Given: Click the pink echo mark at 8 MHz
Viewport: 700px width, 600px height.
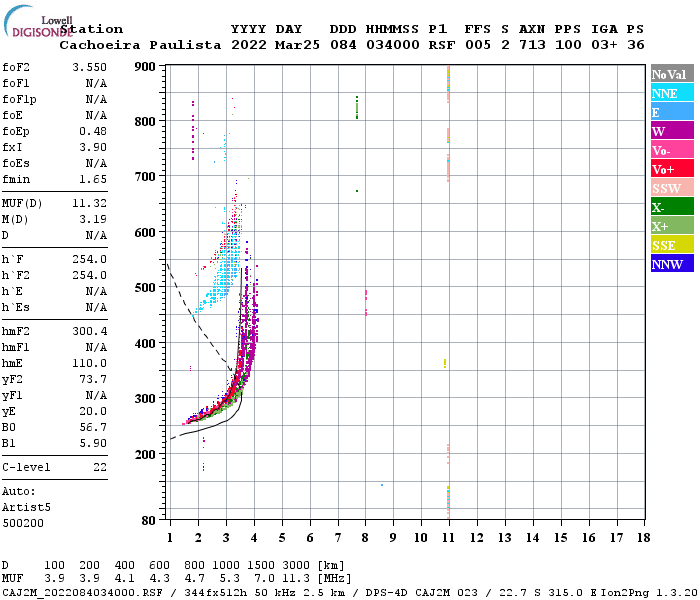Looking at the screenshot, I should [366, 303].
